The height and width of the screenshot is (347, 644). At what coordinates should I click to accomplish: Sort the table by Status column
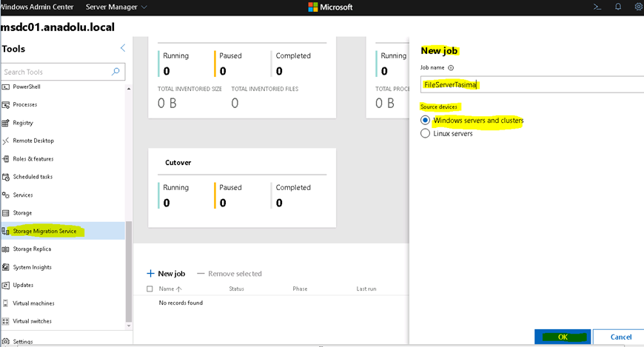(237, 289)
